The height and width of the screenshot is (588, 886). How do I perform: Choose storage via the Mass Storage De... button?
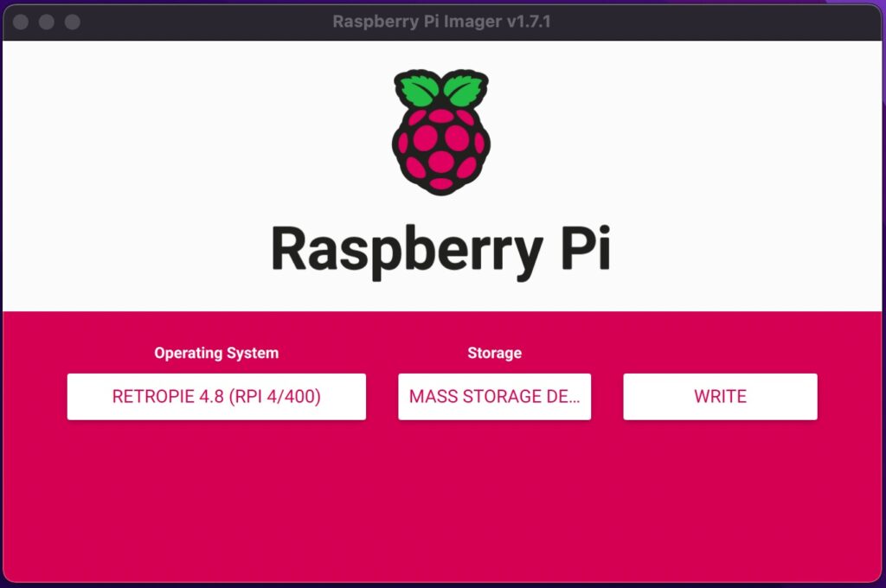(494, 397)
